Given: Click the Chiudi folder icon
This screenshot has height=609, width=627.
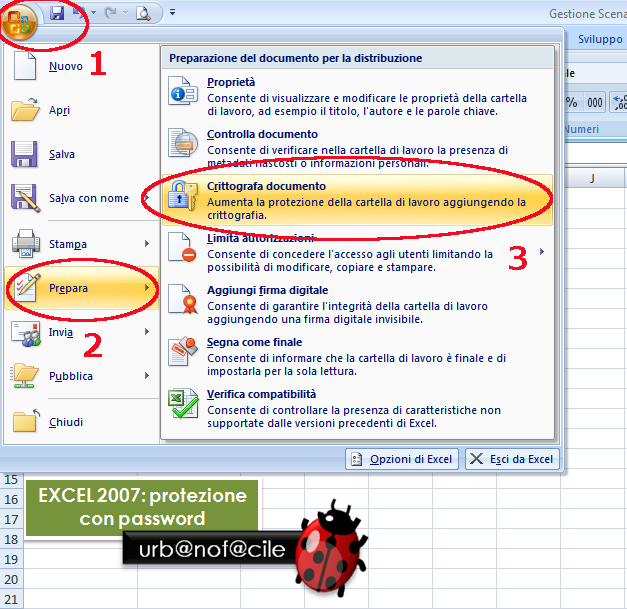Looking at the screenshot, I should click(26, 421).
